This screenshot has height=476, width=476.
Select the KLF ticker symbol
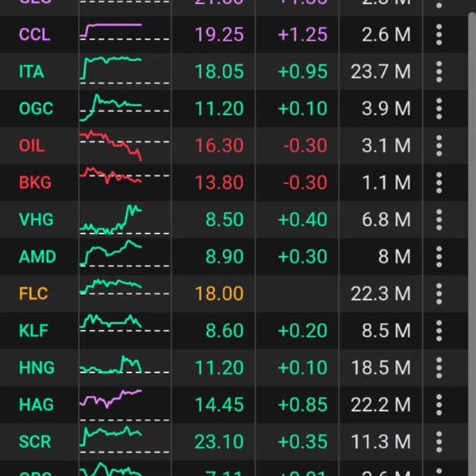[x=33, y=331]
